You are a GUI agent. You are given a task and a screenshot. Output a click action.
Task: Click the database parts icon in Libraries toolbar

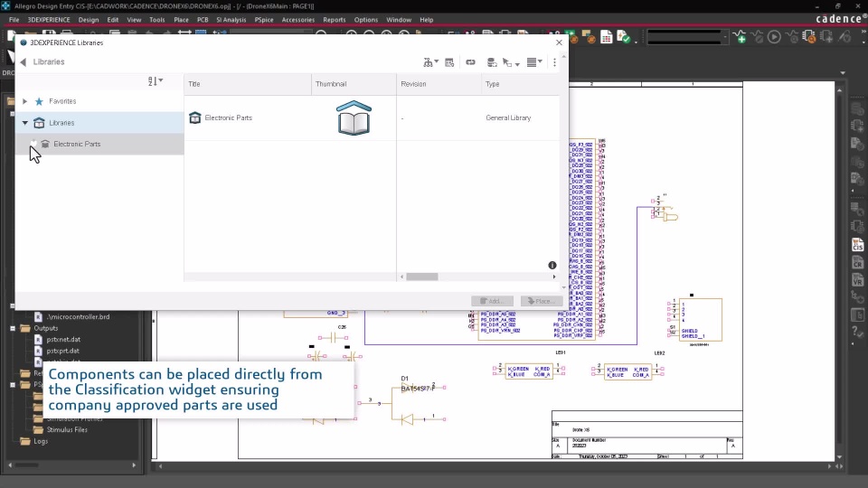492,62
